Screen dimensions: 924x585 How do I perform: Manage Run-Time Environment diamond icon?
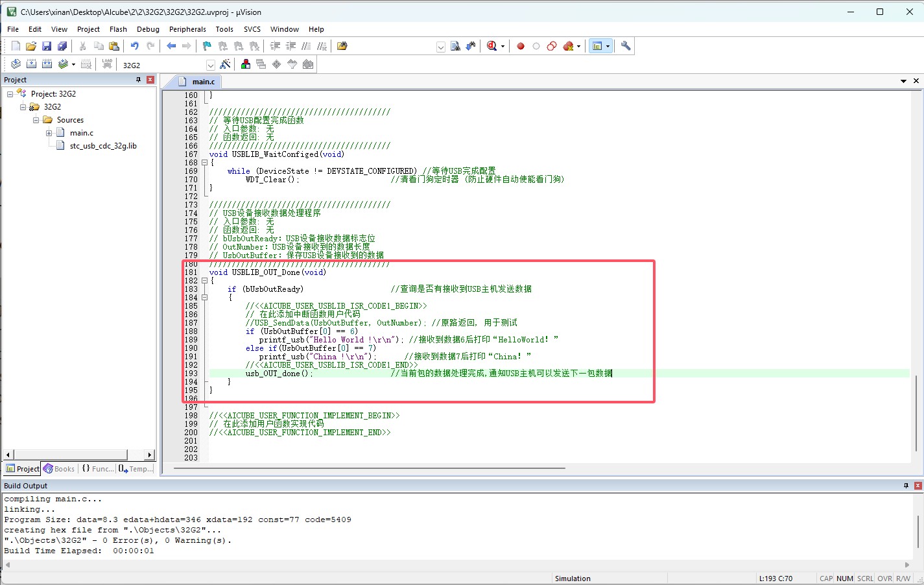point(276,64)
